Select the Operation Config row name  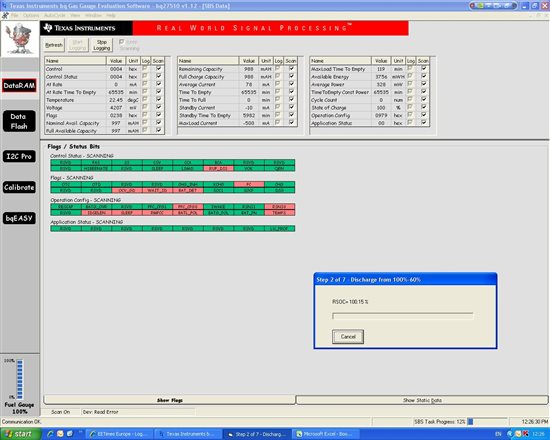pyautogui.click(x=330, y=115)
